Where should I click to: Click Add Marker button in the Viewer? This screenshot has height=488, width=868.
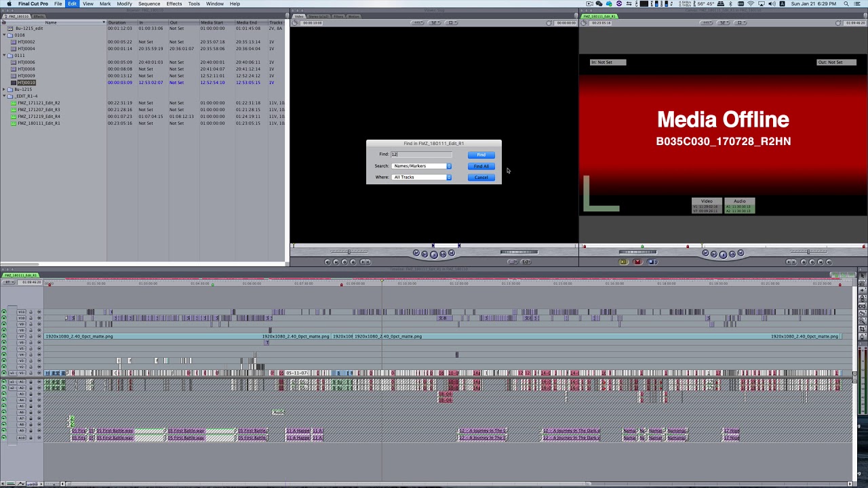[353, 262]
